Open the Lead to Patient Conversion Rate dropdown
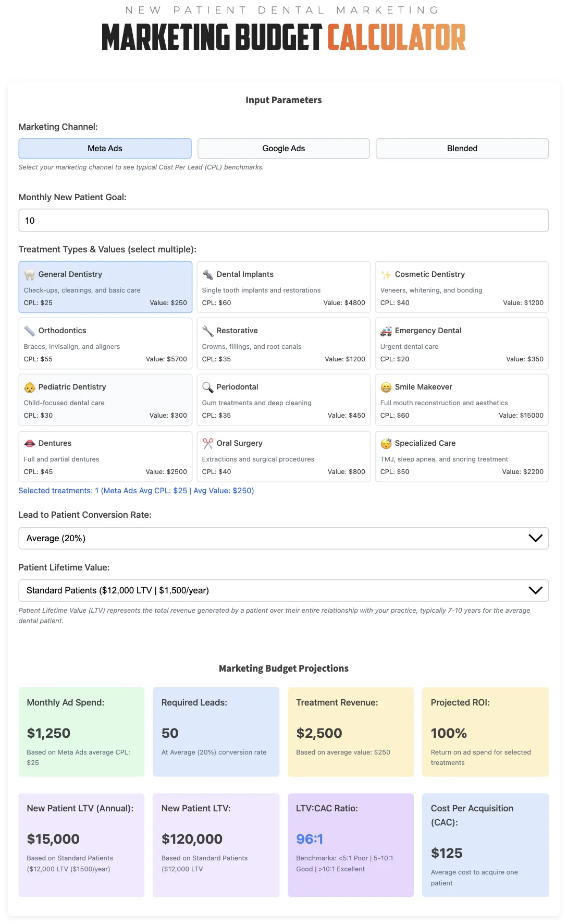 point(283,538)
